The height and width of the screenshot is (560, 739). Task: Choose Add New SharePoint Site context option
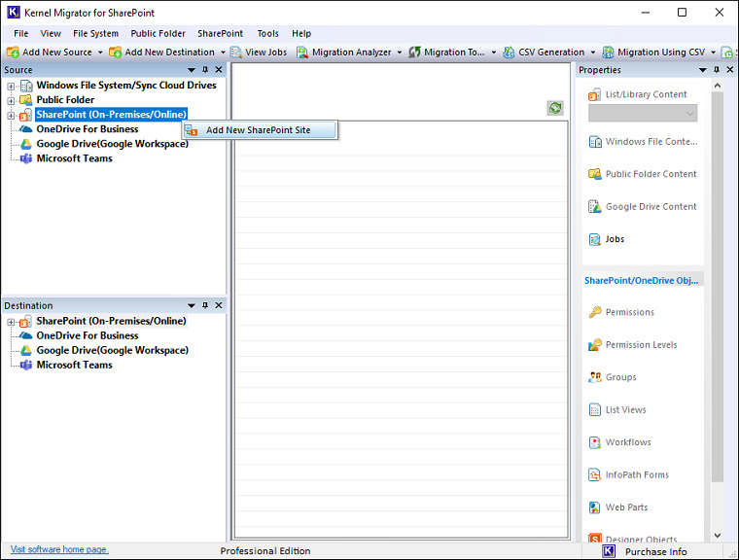coord(261,130)
